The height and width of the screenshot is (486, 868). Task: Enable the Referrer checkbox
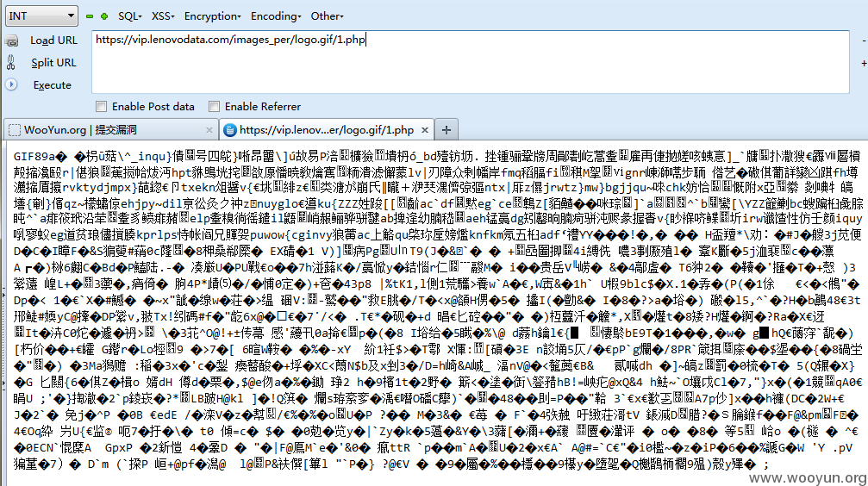pos(215,106)
